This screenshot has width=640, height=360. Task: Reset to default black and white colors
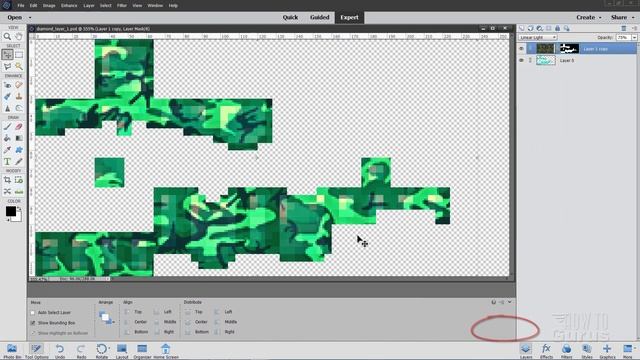[7, 220]
